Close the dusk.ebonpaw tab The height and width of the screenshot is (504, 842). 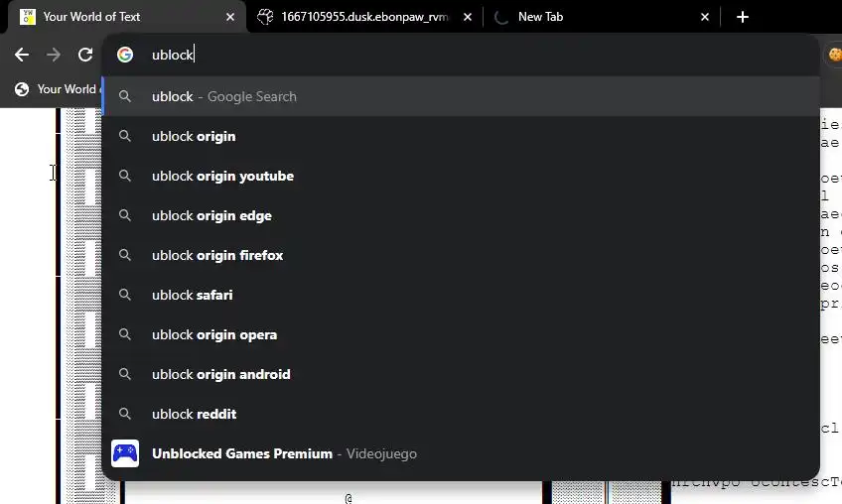coord(467,17)
